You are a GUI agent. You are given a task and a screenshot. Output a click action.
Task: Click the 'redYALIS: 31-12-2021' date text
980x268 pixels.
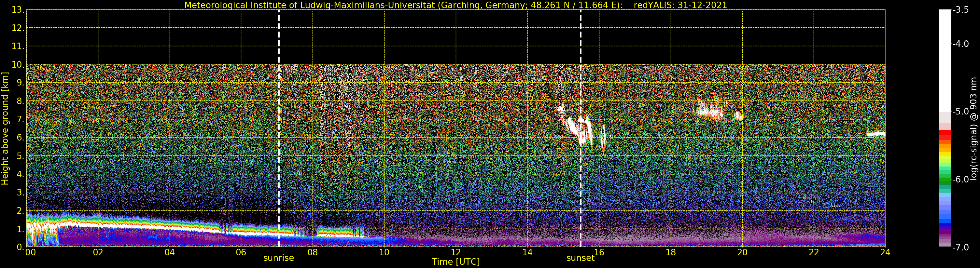[680, 5]
